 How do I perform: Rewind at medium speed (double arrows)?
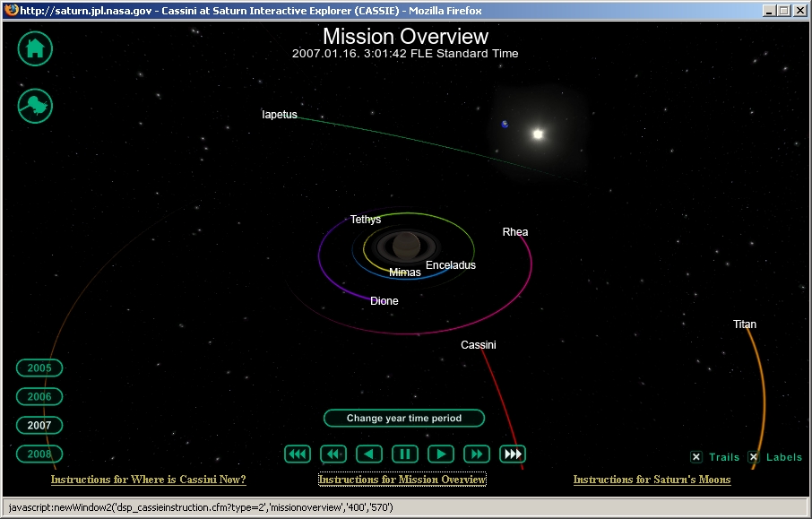click(x=333, y=454)
